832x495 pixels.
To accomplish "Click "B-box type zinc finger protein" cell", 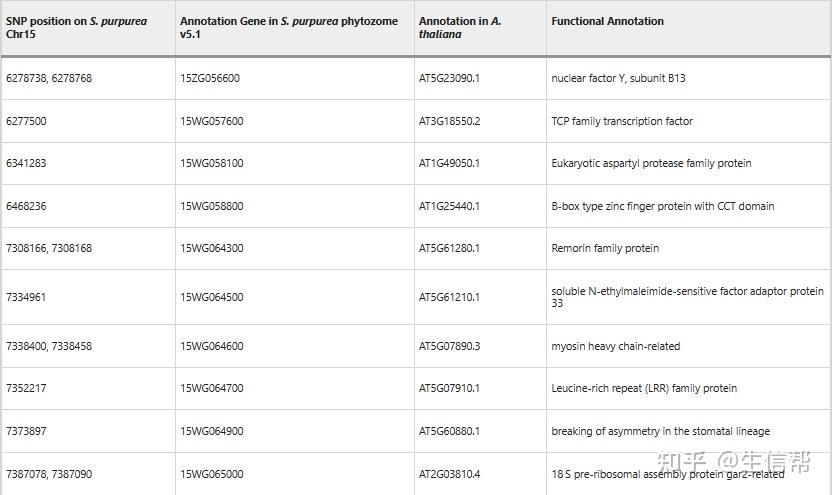I will [662, 206].
